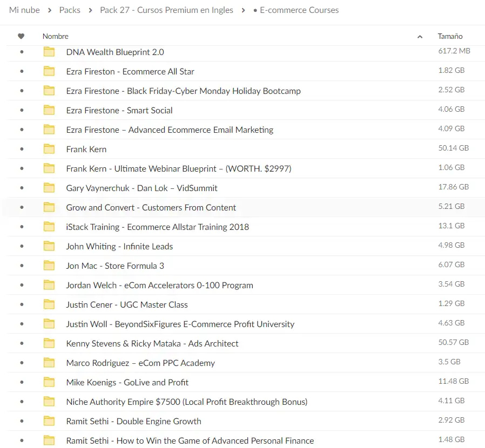Click the size value 617.2 MB
The height and width of the screenshot is (448, 485).
[454, 51]
